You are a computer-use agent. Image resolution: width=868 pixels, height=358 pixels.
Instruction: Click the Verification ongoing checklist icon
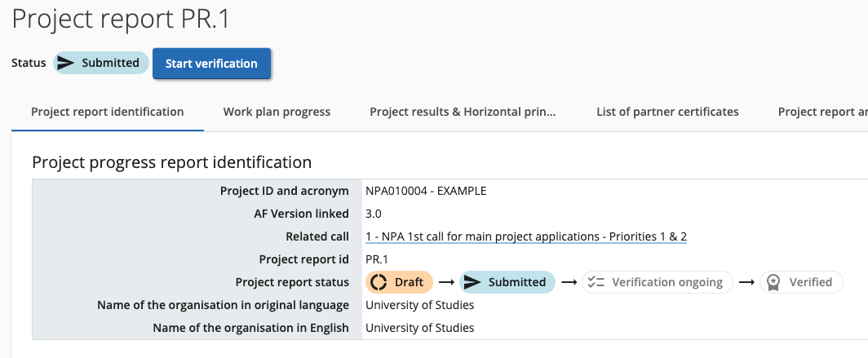click(596, 282)
